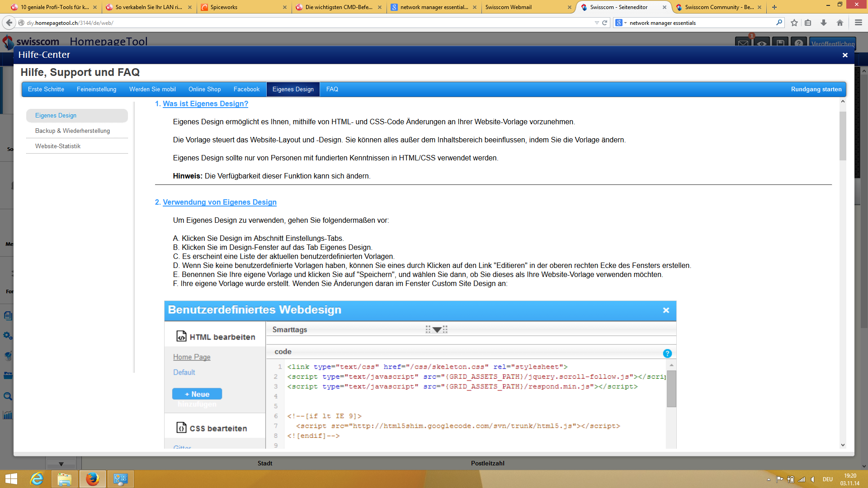The image size is (868, 488).
Task: Click the blue help icon beside code
Action: click(667, 353)
